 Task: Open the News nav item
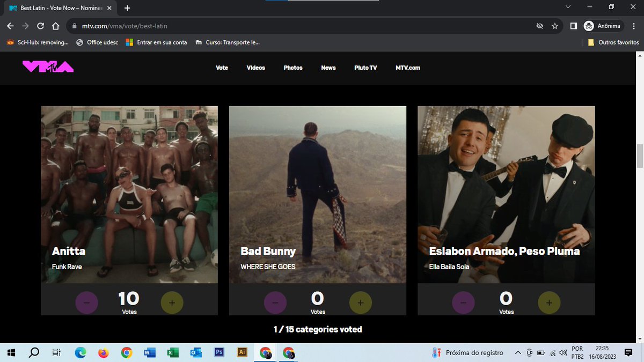pyautogui.click(x=328, y=68)
